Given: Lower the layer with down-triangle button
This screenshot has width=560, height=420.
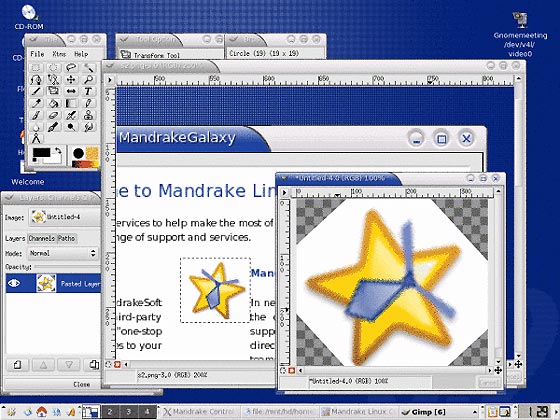Looking at the screenshot, I should point(69,365).
